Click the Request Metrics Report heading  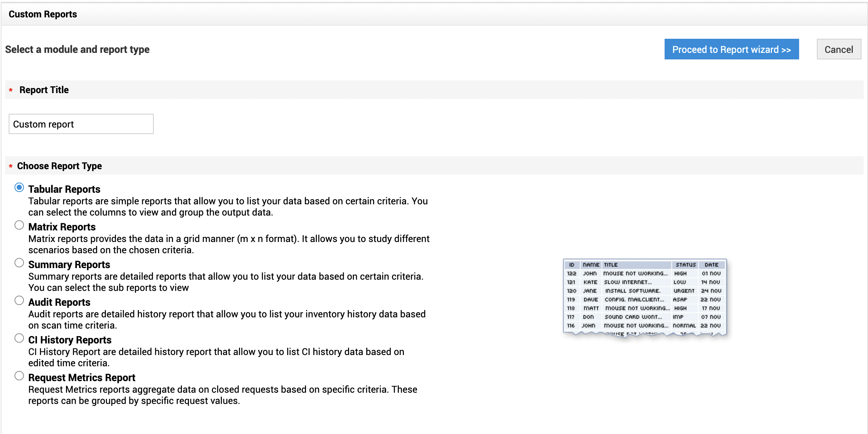(x=82, y=377)
